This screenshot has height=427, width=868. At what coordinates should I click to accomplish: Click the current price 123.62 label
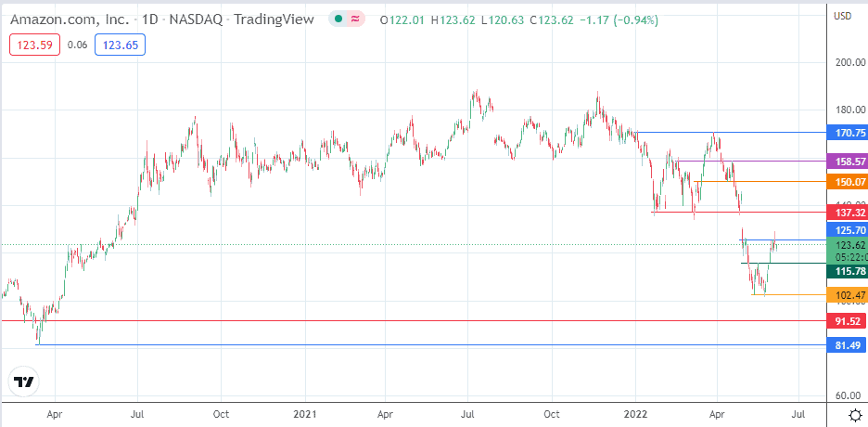[x=847, y=245]
